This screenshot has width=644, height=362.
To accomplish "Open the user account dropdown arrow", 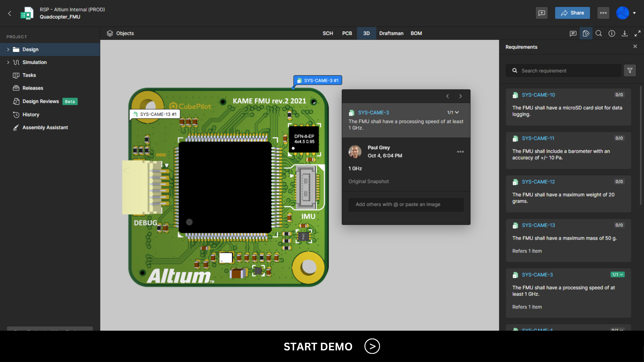I will pyautogui.click(x=634, y=13).
